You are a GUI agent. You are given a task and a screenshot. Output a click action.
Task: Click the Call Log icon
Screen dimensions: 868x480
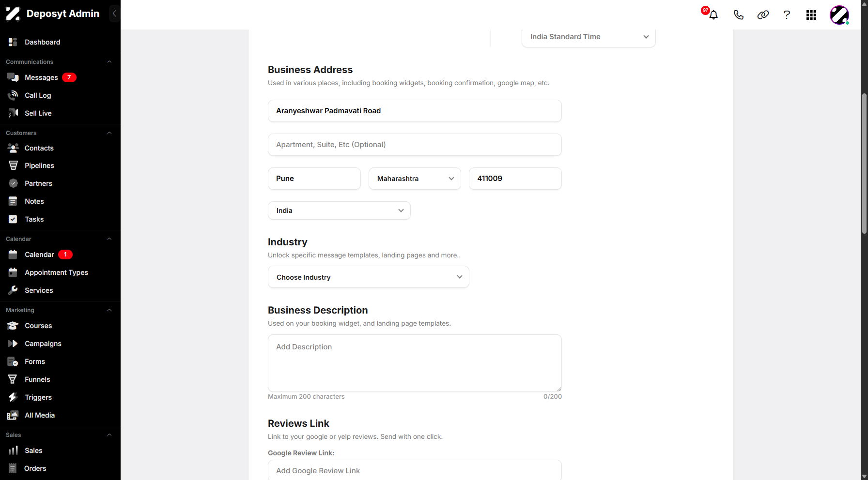tap(13, 95)
